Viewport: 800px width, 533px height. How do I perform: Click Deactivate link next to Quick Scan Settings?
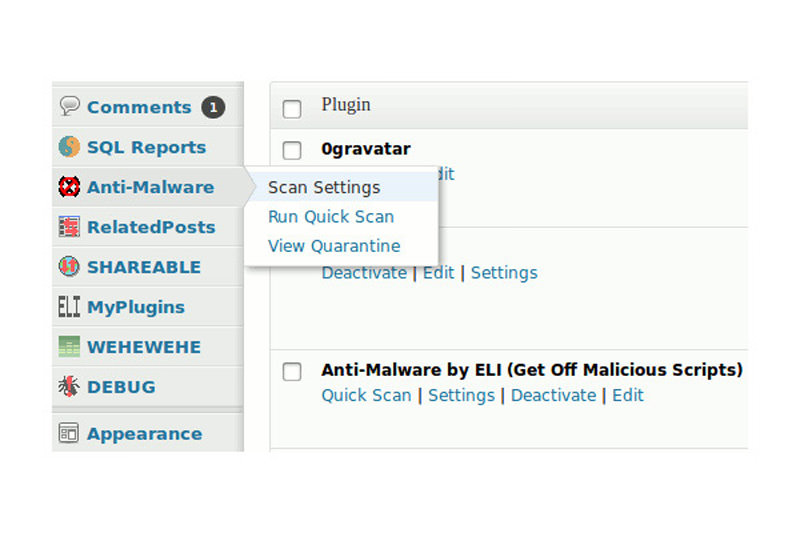point(554,395)
